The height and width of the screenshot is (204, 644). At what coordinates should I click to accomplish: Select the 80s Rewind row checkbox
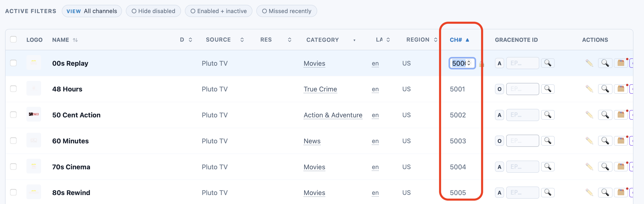pyautogui.click(x=13, y=192)
